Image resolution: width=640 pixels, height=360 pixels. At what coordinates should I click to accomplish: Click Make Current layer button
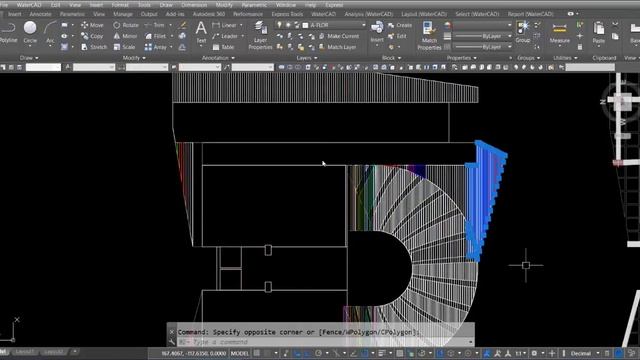(x=339, y=36)
